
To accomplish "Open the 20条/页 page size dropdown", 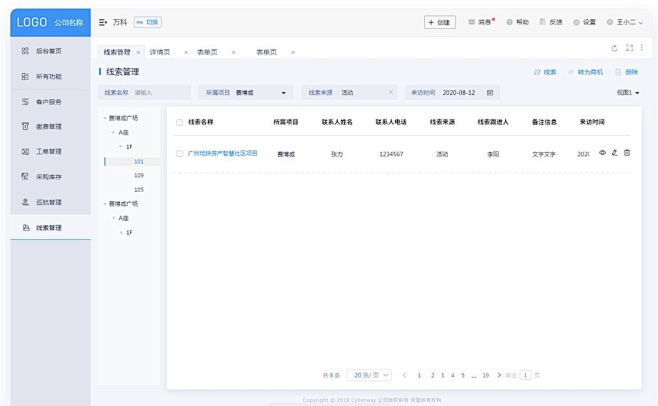I will [x=369, y=375].
